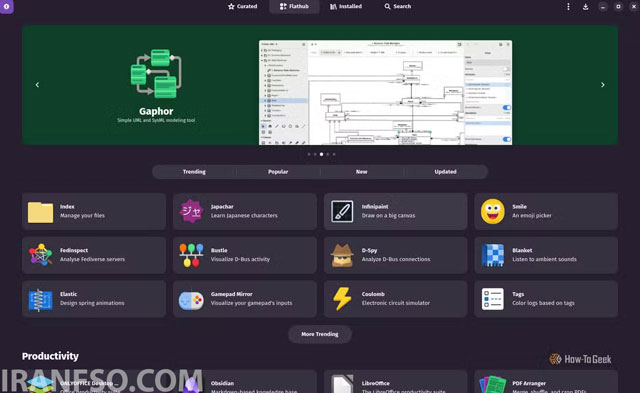Open the PDF Arranger app name
This screenshot has width=640, height=393.
tap(529, 383)
